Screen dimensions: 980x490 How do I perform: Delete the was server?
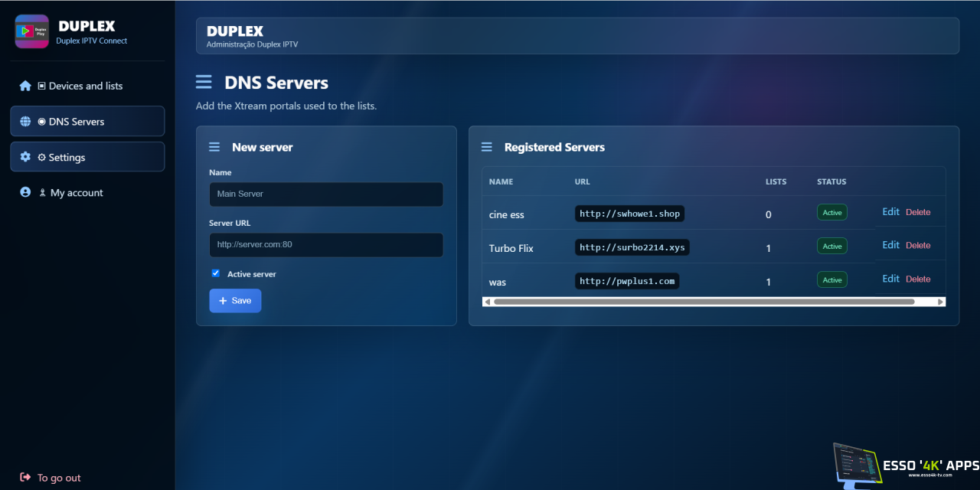point(918,279)
